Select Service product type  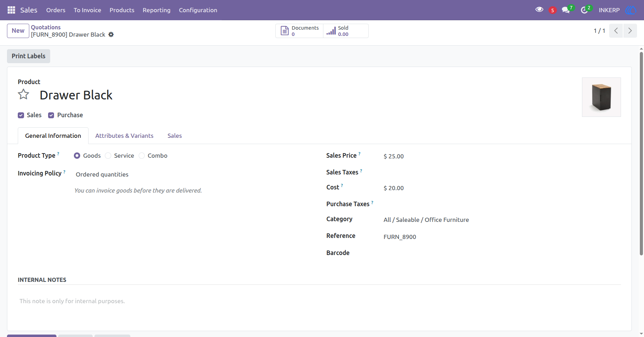[108, 156]
